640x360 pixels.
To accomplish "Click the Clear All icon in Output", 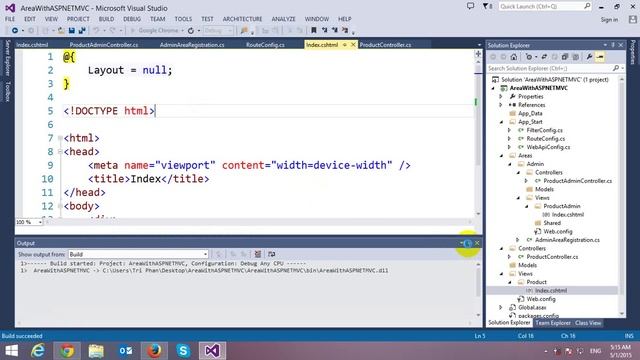I will tap(258, 254).
